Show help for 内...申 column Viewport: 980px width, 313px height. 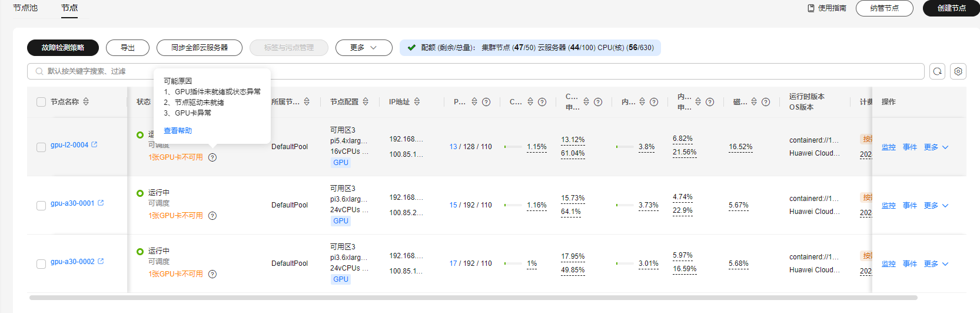point(710,102)
